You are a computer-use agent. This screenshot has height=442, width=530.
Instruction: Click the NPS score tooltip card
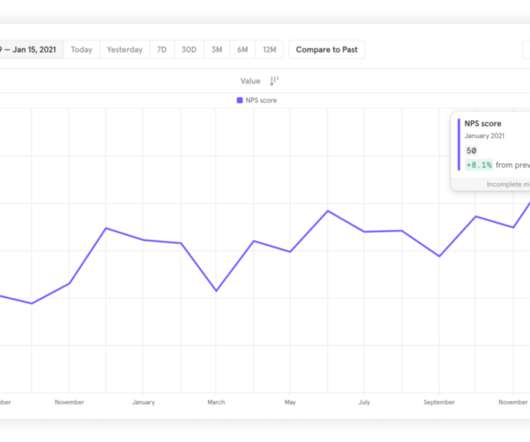491,152
